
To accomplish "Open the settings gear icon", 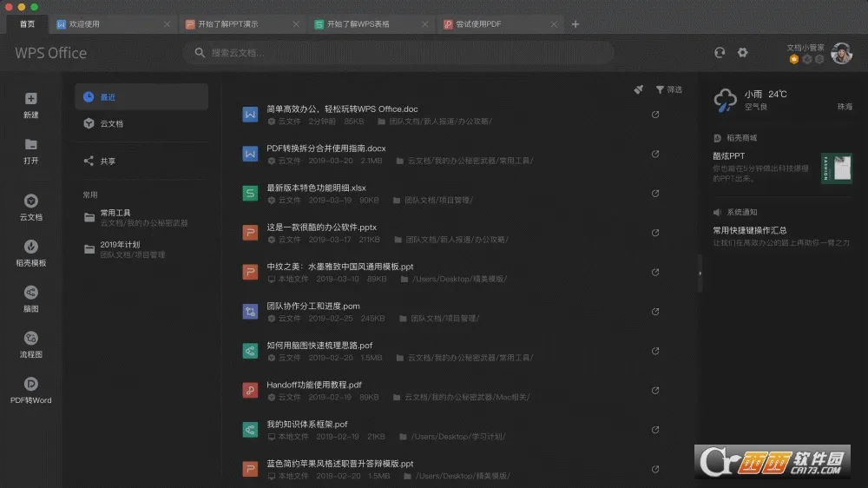I will (x=743, y=53).
